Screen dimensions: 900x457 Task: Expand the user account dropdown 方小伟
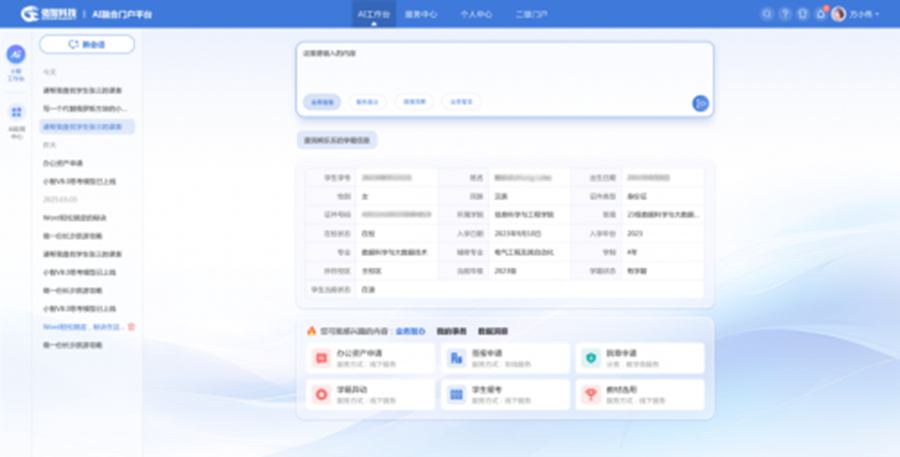click(854, 14)
